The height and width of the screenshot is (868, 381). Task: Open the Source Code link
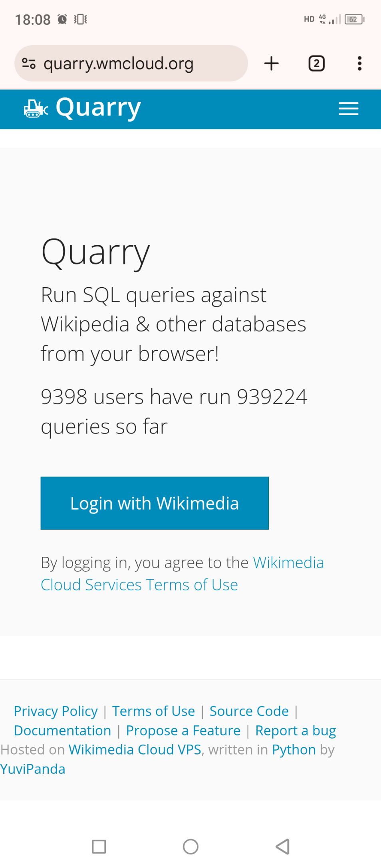(x=249, y=711)
